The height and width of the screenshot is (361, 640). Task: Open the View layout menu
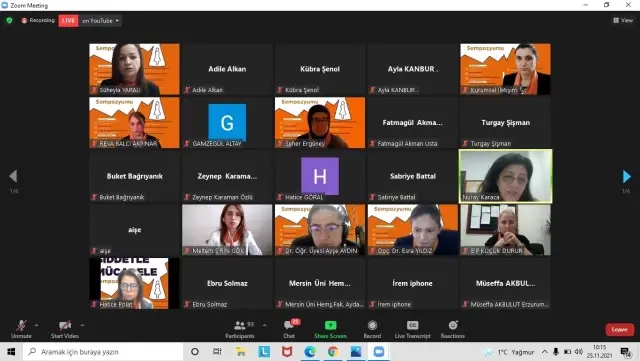coord(623,20)
